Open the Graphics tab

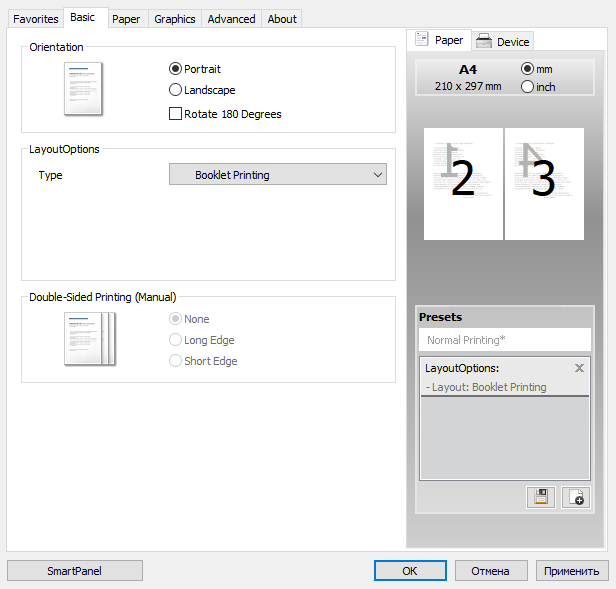point(175,19)
